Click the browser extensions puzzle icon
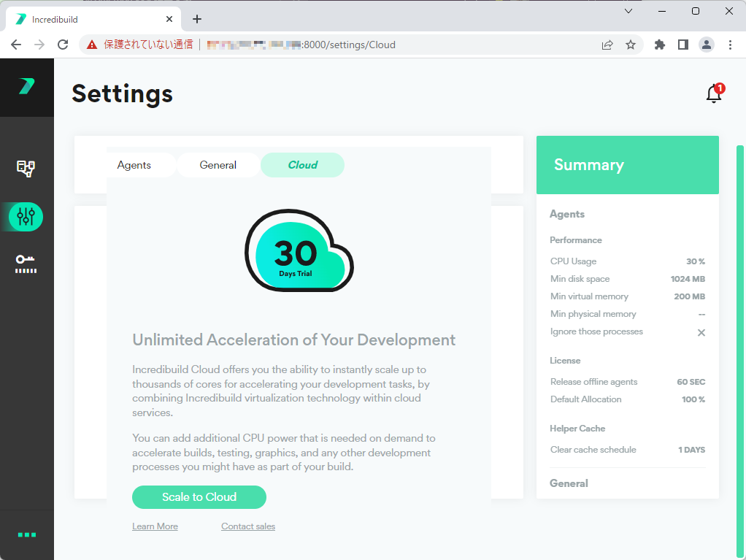This screenshot has width=746, height=560. [x=659, y=44]
